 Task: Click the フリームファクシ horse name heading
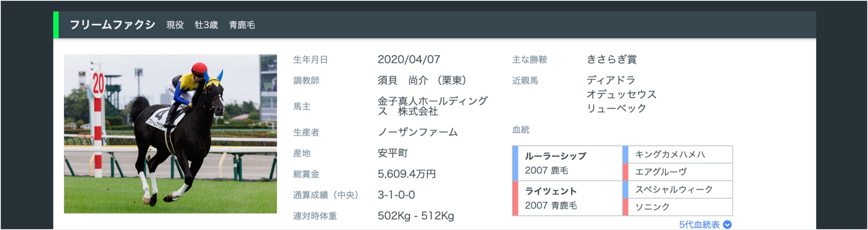coord(112,25)
